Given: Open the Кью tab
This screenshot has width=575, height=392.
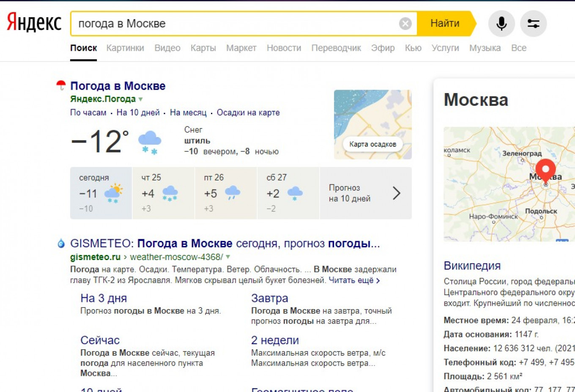Looking at the screenshot, I should [413, 48].
